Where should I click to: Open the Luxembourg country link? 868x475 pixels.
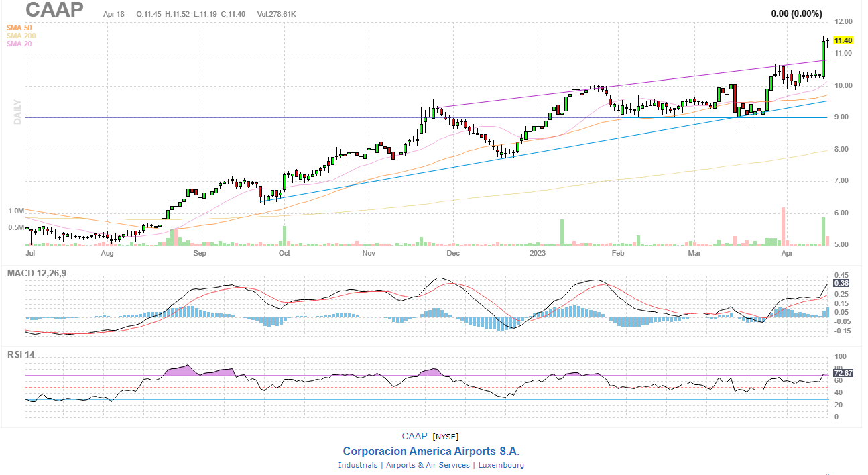click(501, 465)
